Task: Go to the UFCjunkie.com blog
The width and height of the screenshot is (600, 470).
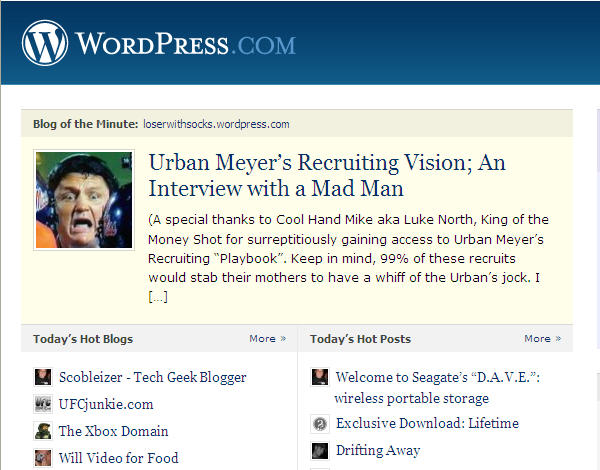Action: [106, 405]
